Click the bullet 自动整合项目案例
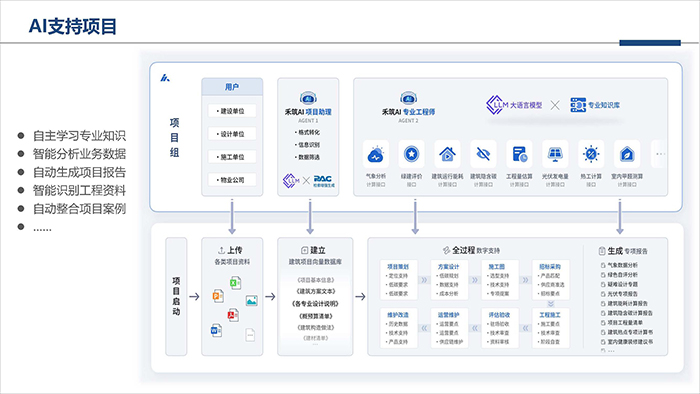The width and height of the screenshot is (700, 394). coord(79,209)
